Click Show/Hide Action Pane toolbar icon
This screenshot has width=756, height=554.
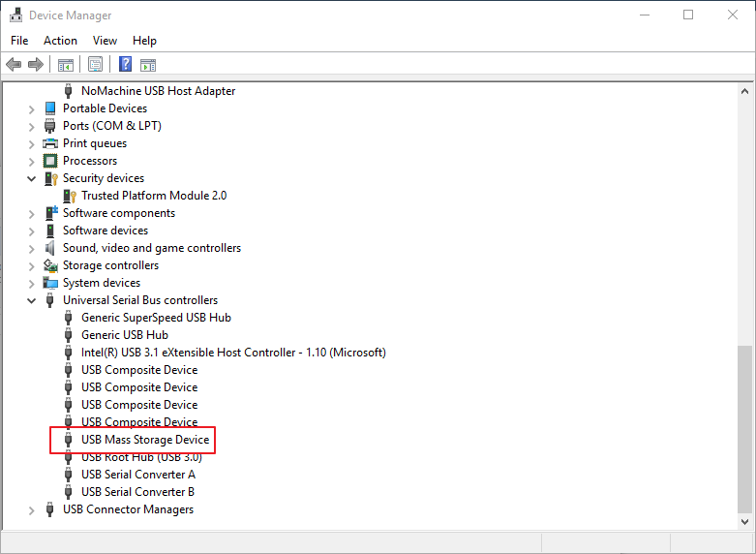148,65
